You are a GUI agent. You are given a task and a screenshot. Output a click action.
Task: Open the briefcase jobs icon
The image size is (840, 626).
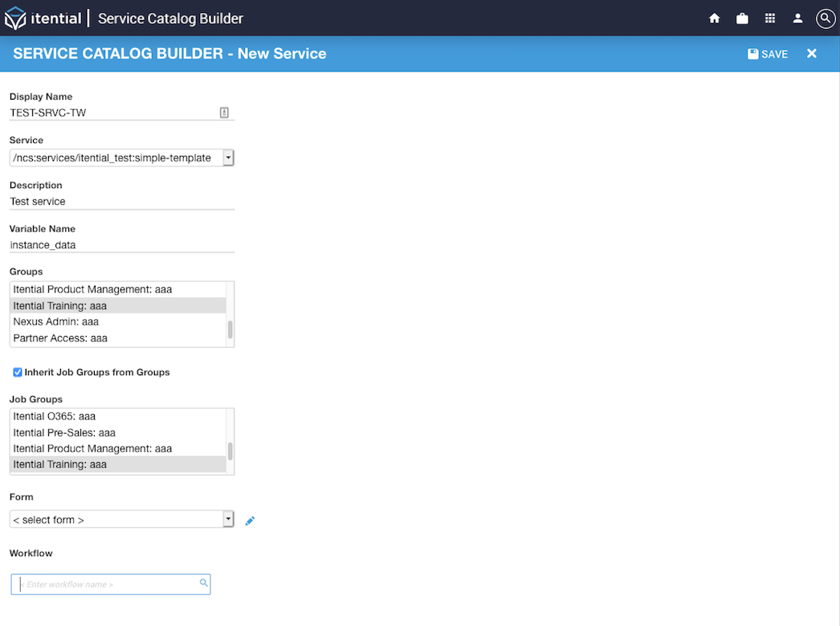[x=742, y=18]
